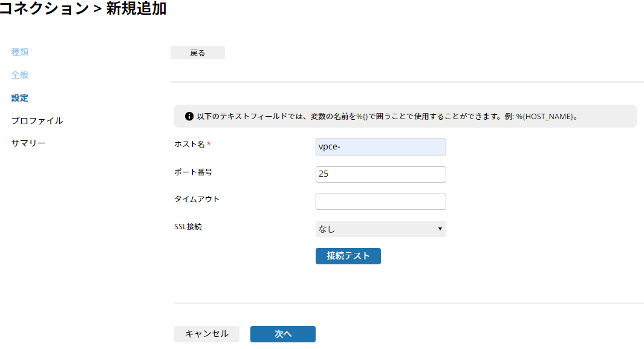Viewport: 644px width, 349px height.
Task: Focus the ホスト名 field containing vpce-
Action: 380,147
